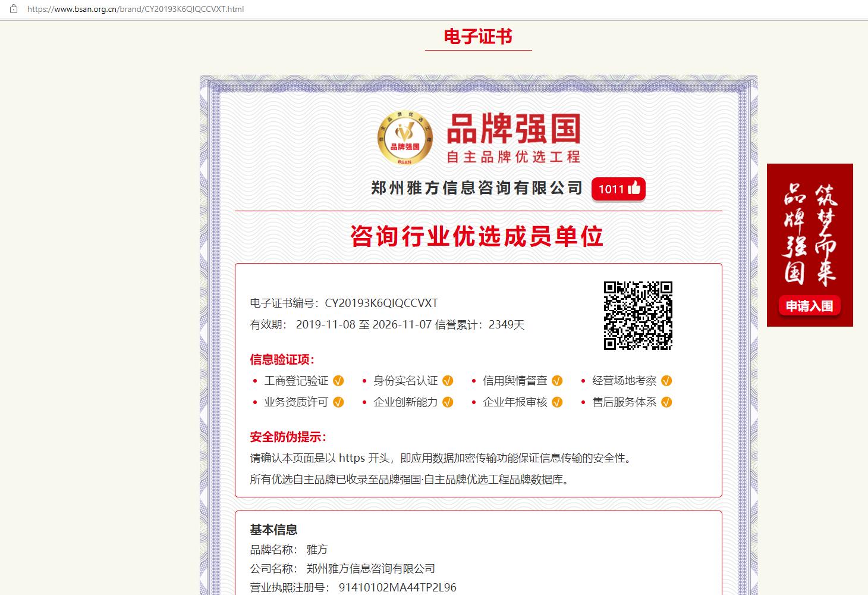Click the checkmark badge next to 企业年报审核
Screen dimensions: 868x595
click(x=557, y=402)
